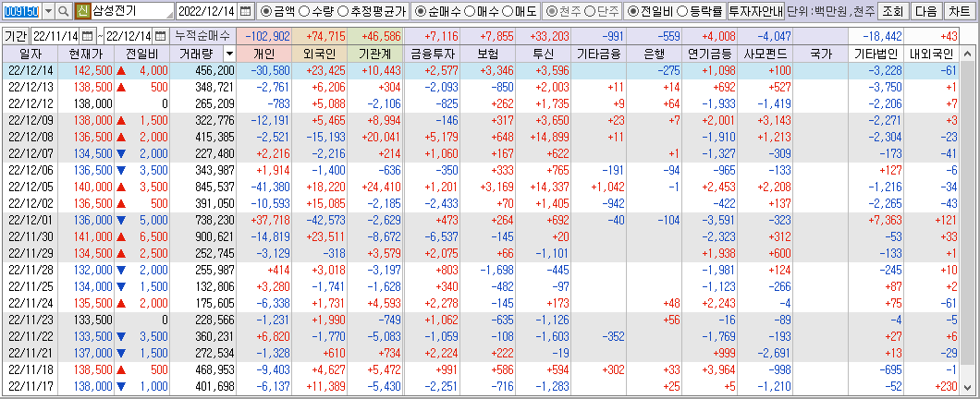Click the 투신 column header
The width and height of the screenshot is (980, 399).
pos(544,54)
